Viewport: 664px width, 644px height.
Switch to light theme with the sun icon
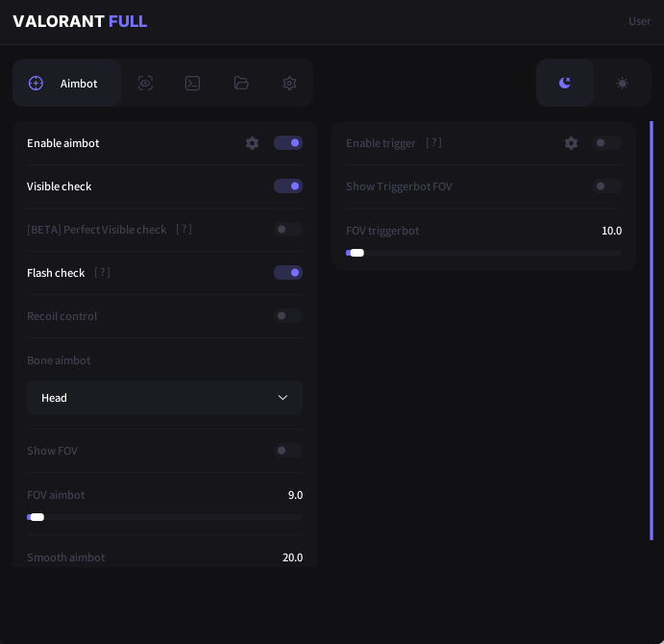coord(622,83)
